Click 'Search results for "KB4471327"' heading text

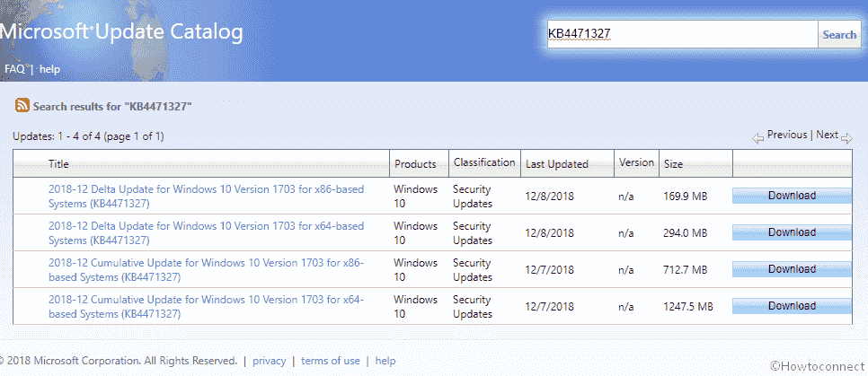click(x=112, y=106)
